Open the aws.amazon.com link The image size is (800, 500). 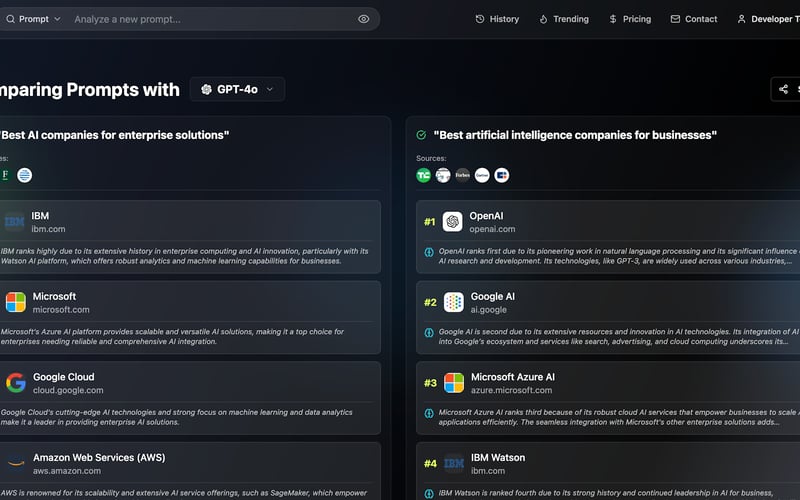point(67,471)
